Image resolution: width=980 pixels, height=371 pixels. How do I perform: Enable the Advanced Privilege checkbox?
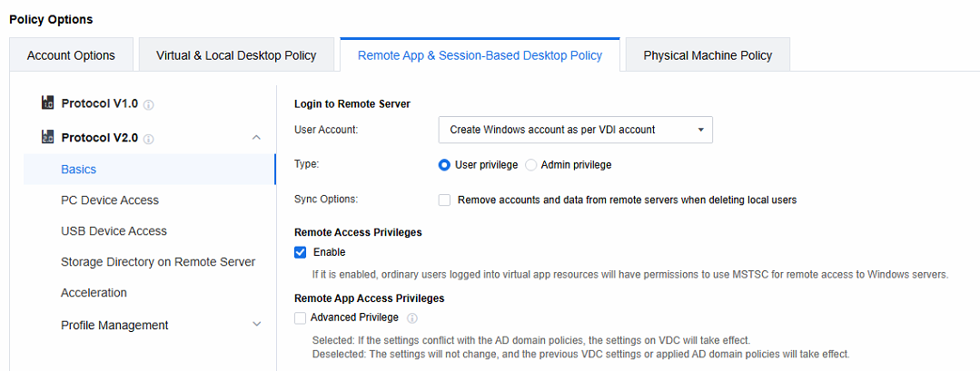(x=301, y=317)
